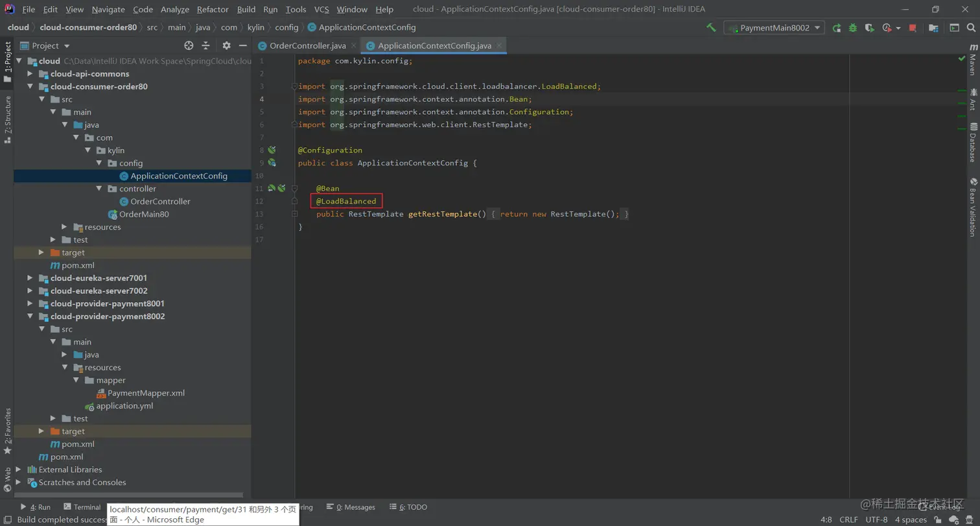The width and height of the screenshot is (980, 526).
Task: Open the profiler dropdown arrow
Action: [898, 29]
